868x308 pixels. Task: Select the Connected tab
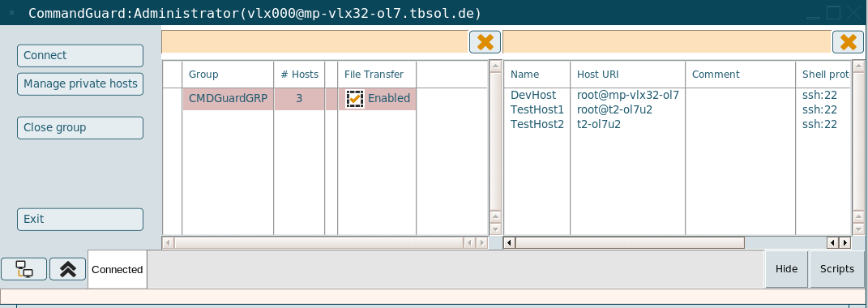click(118, 269)
